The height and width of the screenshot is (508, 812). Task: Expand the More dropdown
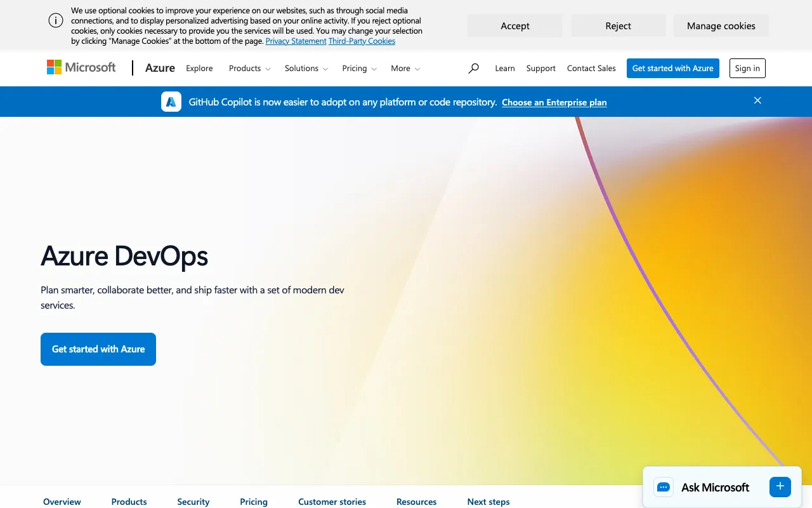pyautogui.click(x=405, y=68)
